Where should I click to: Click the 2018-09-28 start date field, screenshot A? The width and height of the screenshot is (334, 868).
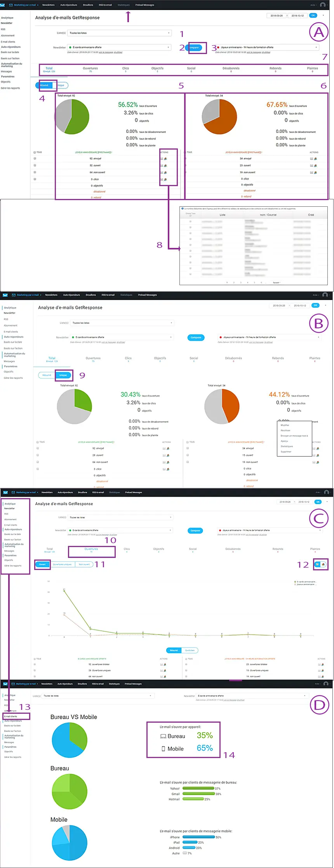click(x=277, y=16)
